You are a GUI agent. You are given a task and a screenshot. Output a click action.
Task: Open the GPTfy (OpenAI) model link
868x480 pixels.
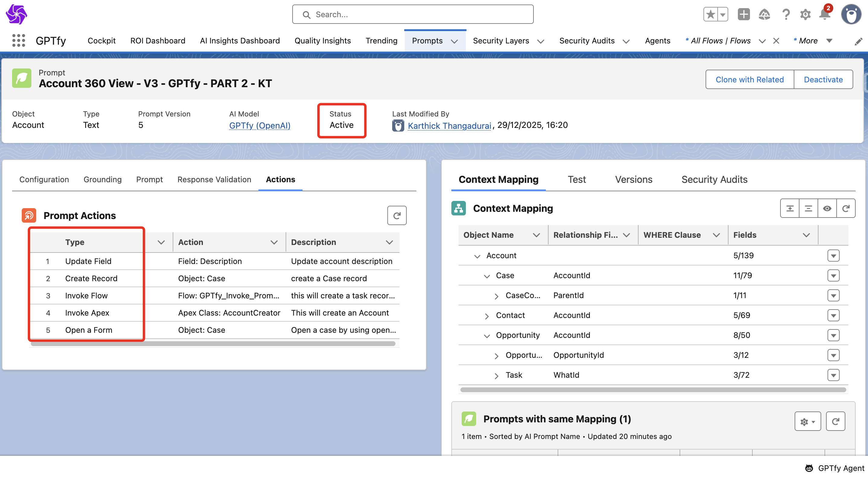click(x=259, y=125)
